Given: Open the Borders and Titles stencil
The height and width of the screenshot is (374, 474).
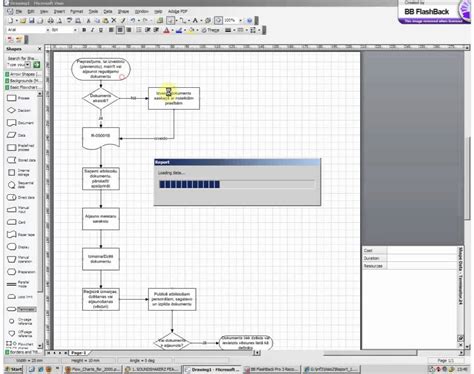Looking at the screenshot, I should click(x=23, y=352).
